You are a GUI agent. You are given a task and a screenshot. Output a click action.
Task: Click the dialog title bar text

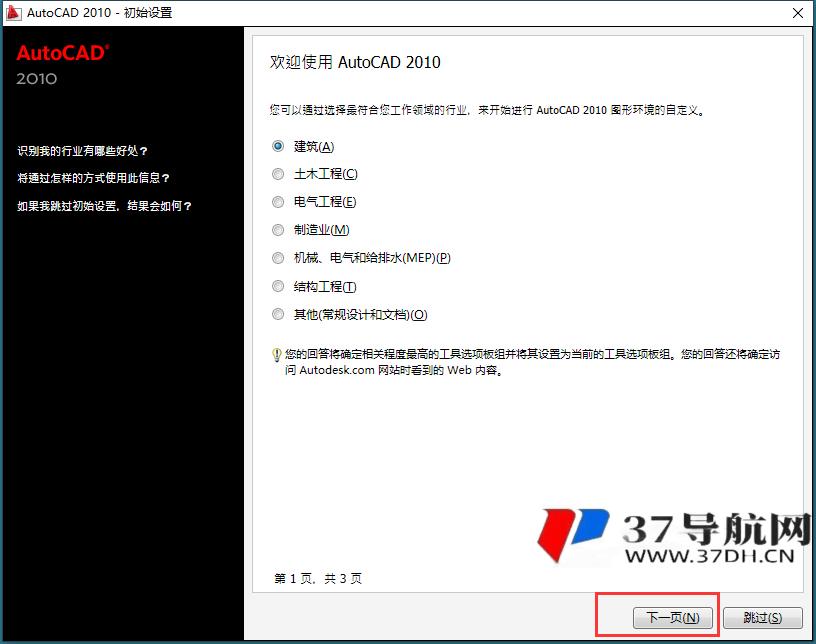[x=98, y=13]
